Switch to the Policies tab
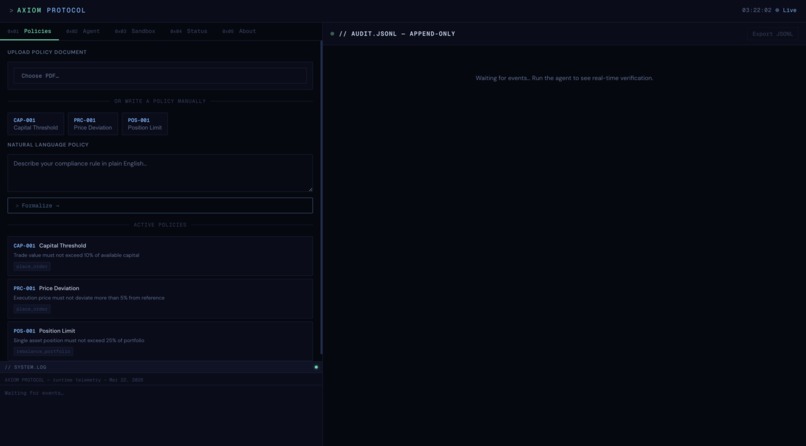Image resolution: width=806 pixels, height=446 pixels. [x=29, y=31]
